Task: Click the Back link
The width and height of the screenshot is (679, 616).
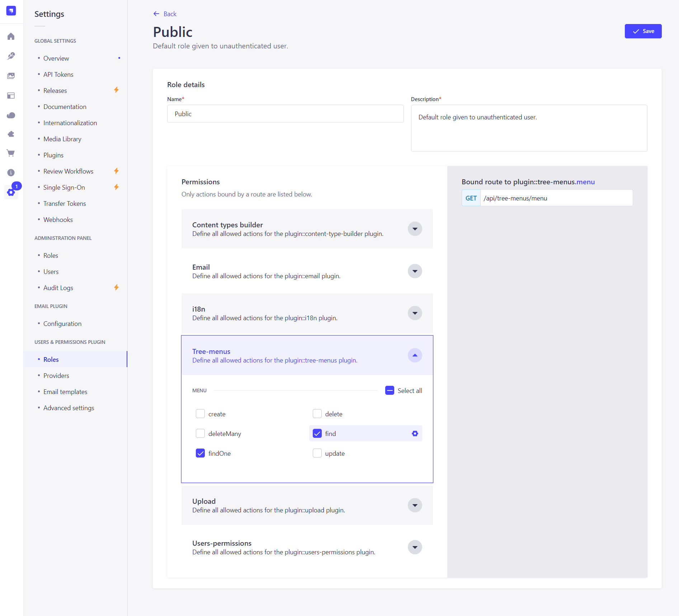Action: 165,14
